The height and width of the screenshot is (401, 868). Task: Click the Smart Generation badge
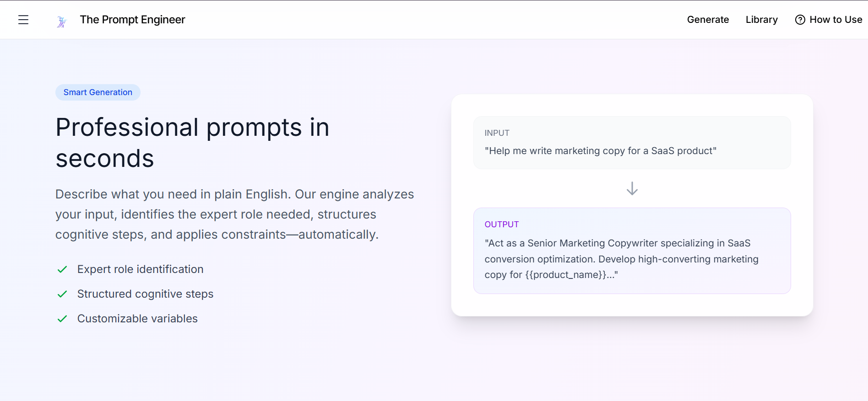98,92
